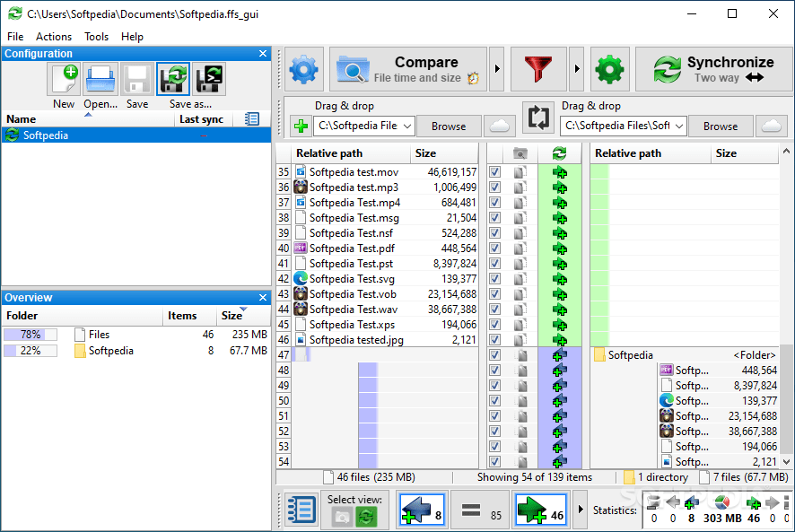Open the File menu
This screenshot has width=795, height=532.
[15, 37]
